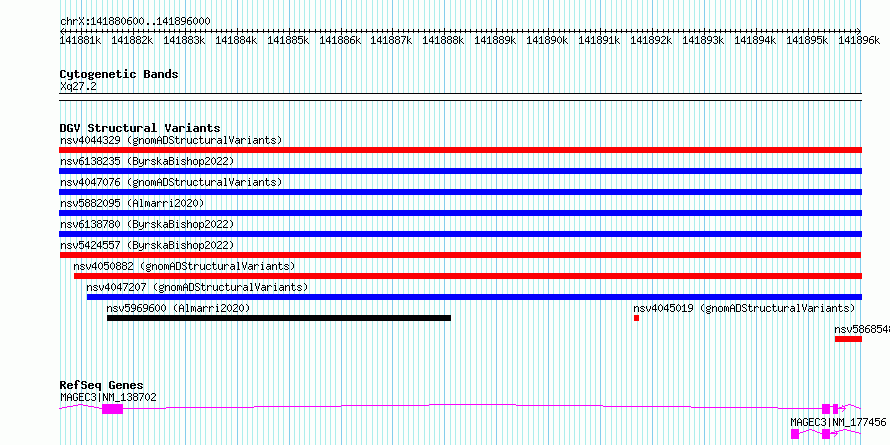Click the red nsv4050882 variant bar
The width and height of the screenshot is (890, 445).
coord(468,276)
